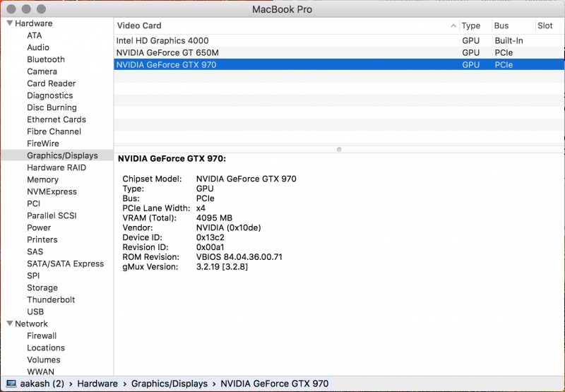Open Fibre Channel category
This screenshot has width=565, height=392.
(54, 131)
